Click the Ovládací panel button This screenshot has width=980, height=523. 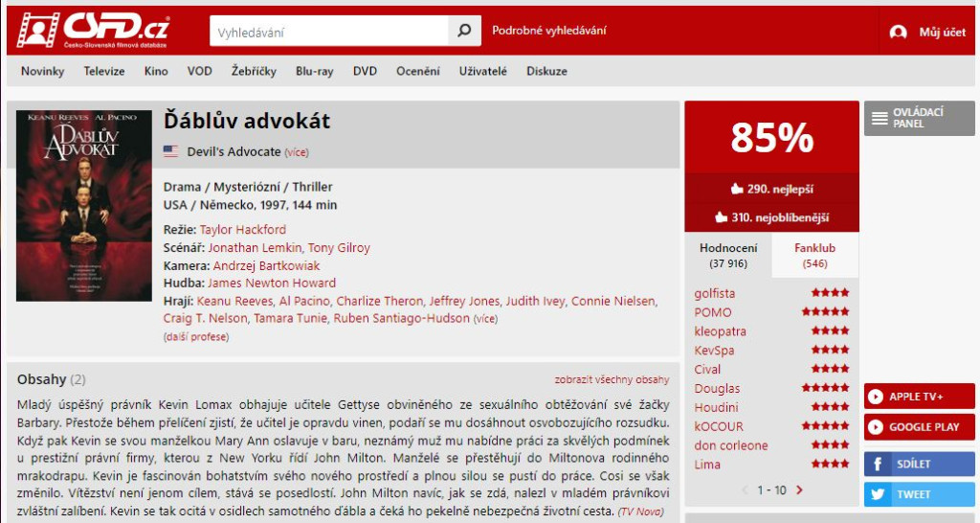(920, 118)
